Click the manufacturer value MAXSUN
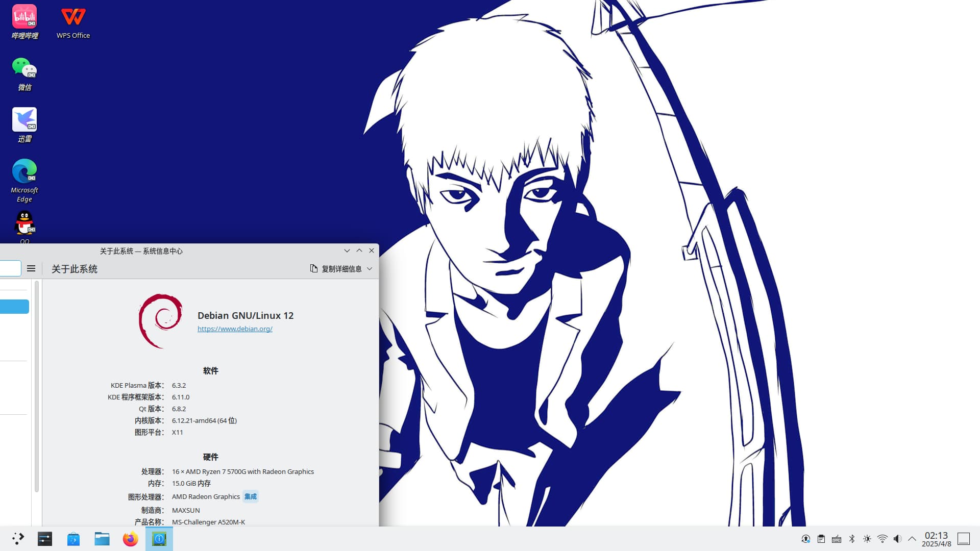Viewport: 980px width, 551px height. click(x=186, y=511)
